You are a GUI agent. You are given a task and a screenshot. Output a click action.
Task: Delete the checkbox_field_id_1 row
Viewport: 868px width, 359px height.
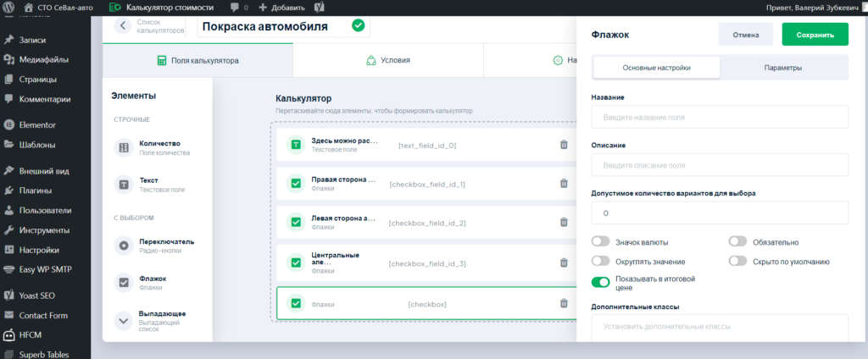564,184
